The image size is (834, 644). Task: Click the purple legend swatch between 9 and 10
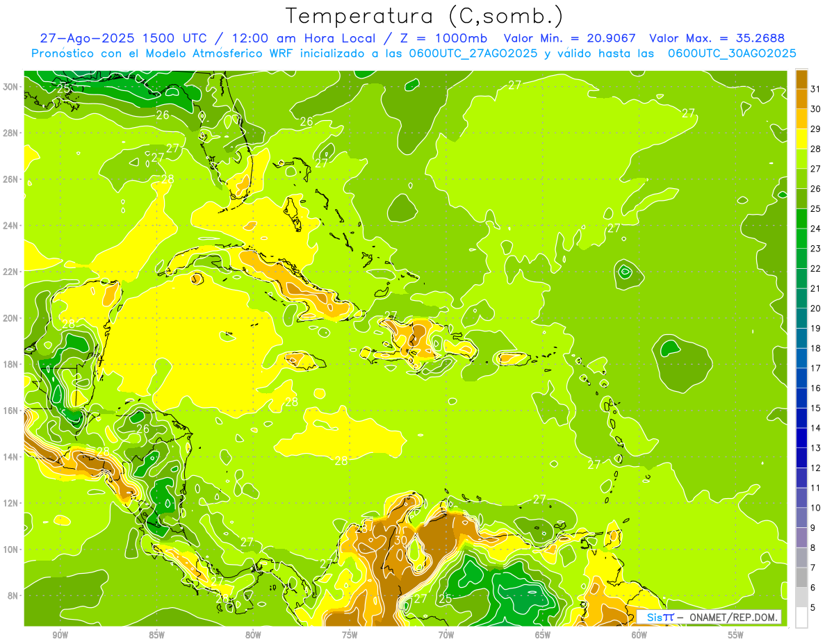click(801, 518)
